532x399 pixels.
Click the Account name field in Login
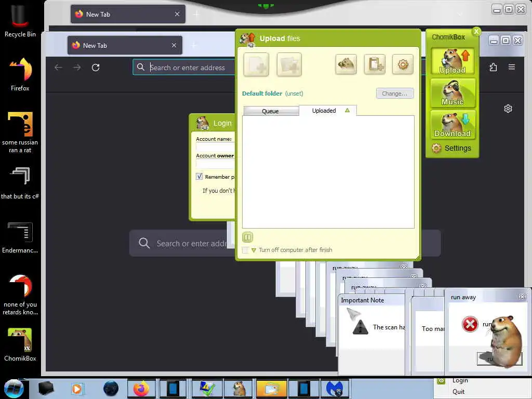pyautogui.click(x=215, y=147)
